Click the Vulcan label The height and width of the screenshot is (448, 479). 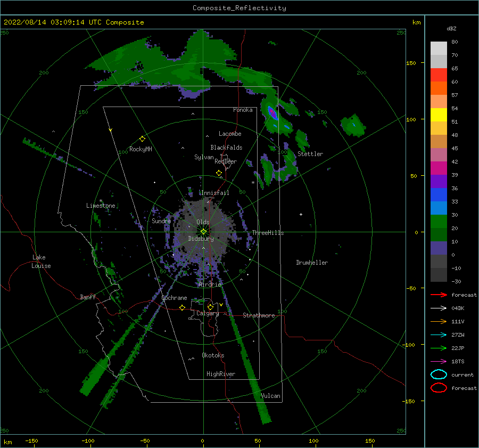[x=270, y=396]
